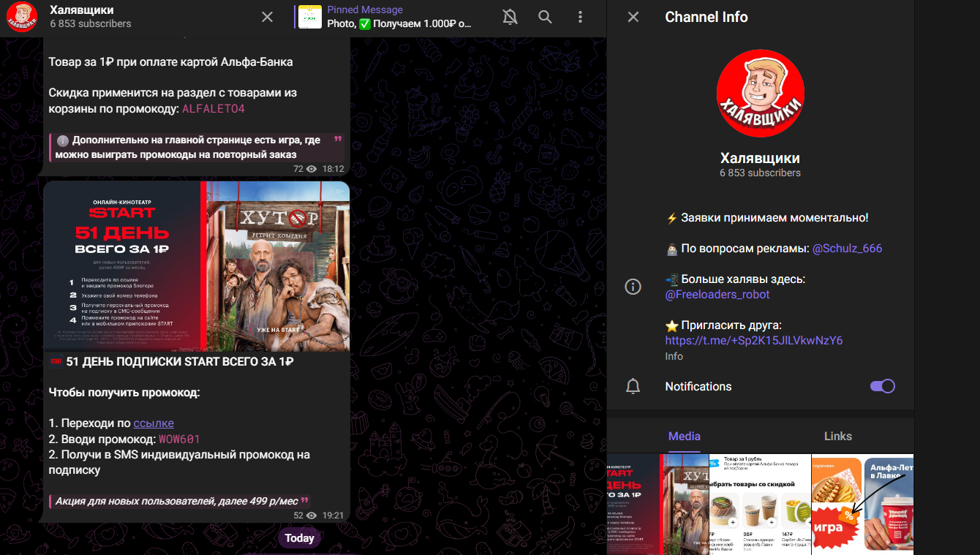This screenshot has width=980, height=555.
Task: Click the 18:12 message timestamp
Action: click(333, 169)
